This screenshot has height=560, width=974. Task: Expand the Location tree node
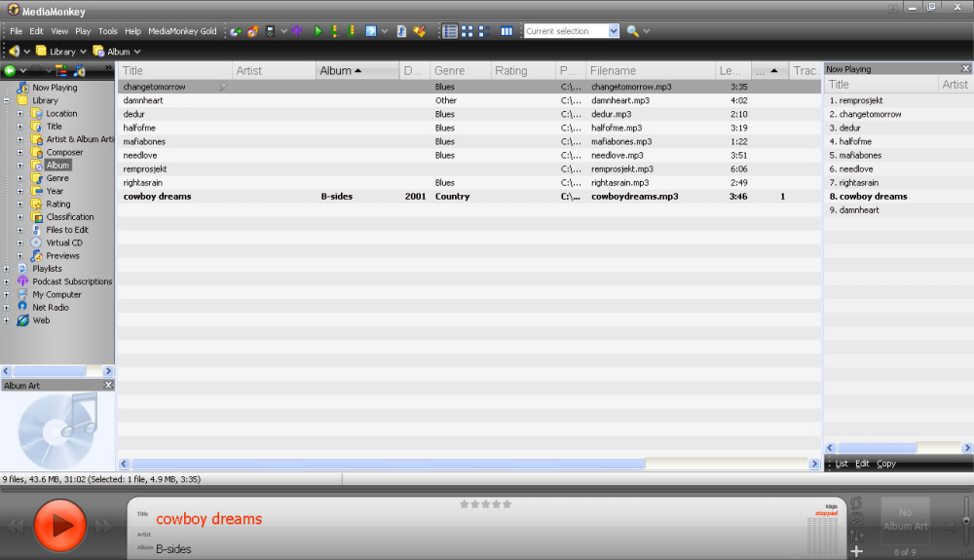[x=19, y=114]
